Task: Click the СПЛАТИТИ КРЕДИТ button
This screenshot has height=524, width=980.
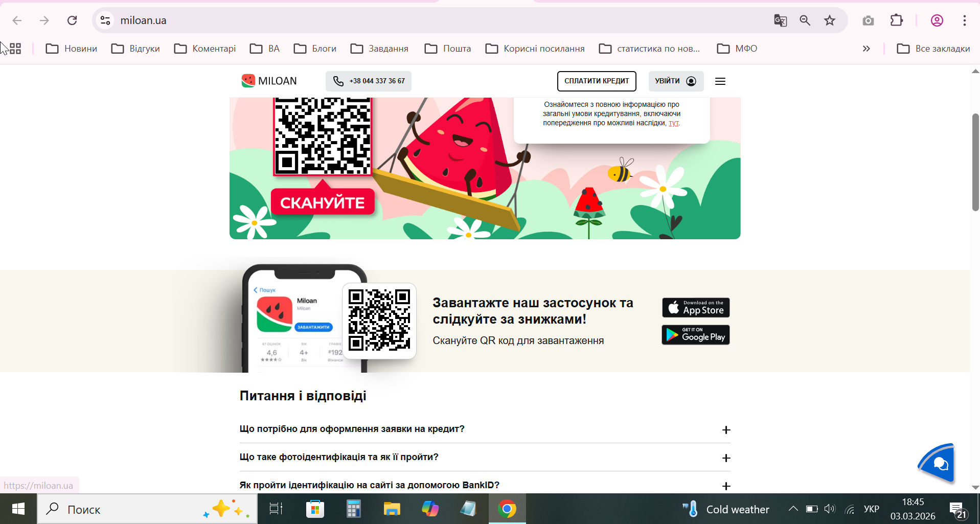Action: pyautogui.click(x=597, y=81)
